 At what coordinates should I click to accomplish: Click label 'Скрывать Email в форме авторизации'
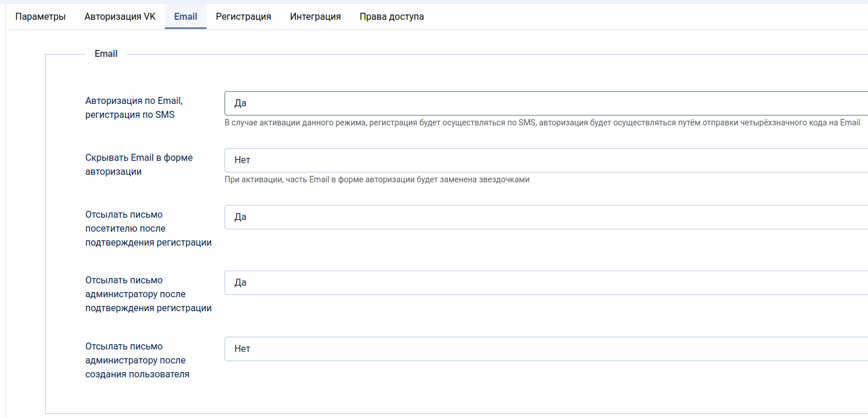139,165
